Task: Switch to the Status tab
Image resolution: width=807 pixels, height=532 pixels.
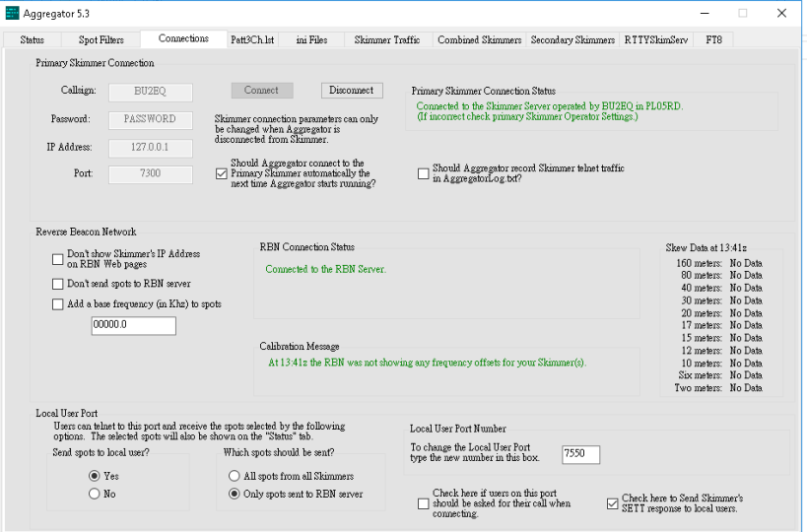Action: coord(32,39)
